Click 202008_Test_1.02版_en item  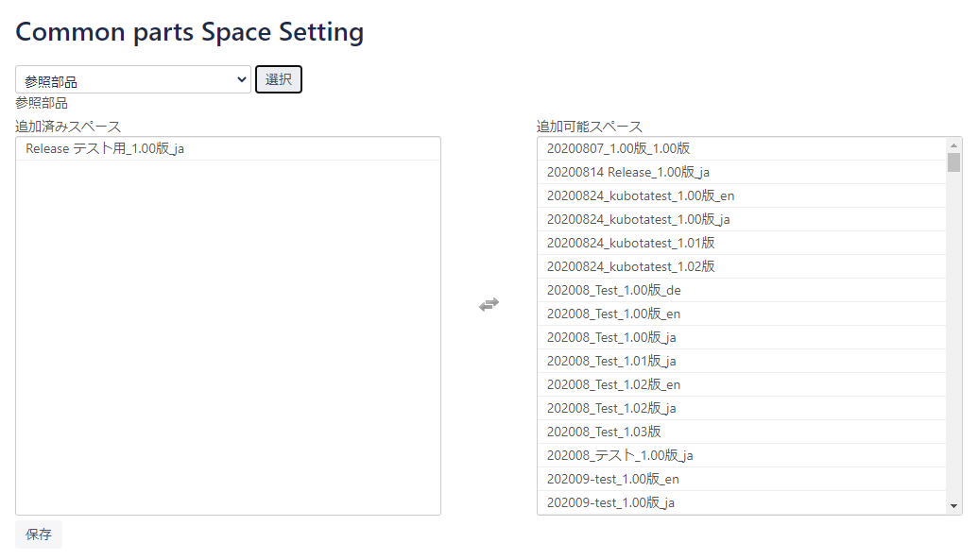(x=613, y=384)
